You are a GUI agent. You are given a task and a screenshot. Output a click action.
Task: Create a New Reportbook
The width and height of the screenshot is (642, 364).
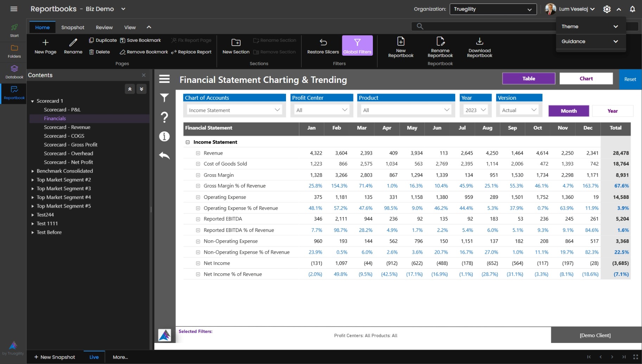[401, 46]
